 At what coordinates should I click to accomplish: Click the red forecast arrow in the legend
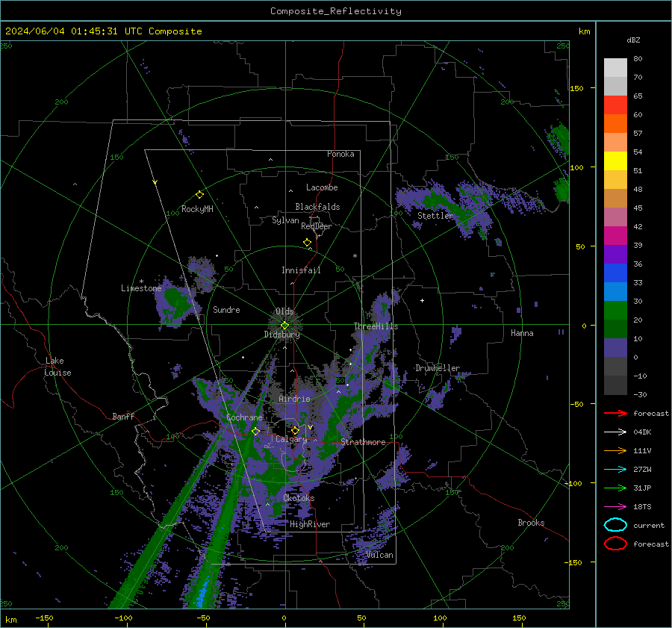pyautogui.click(x=615, y=413)
